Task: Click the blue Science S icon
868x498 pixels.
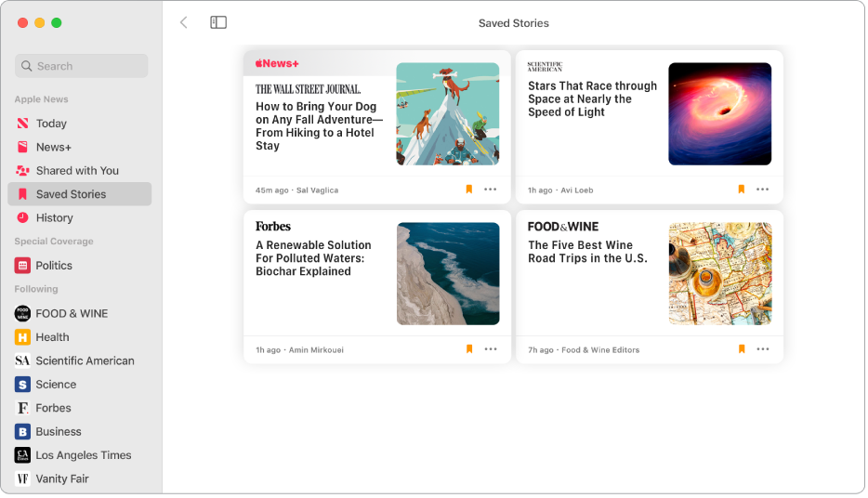Action: tap(22, 385)
